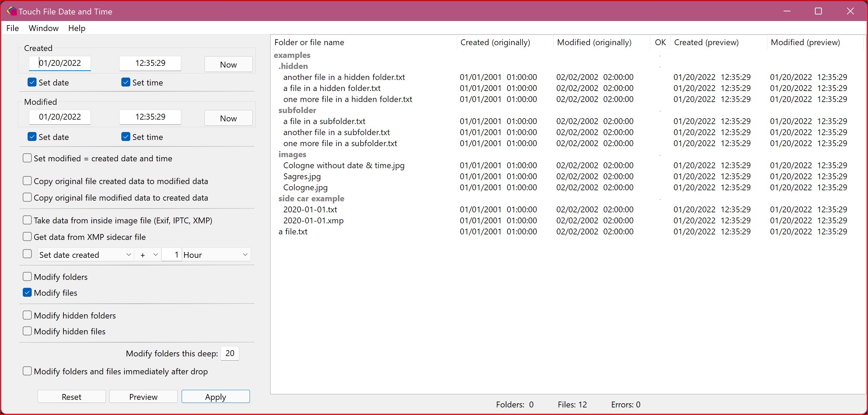Viewport: 868px width, 415px height.
Task: Expand the Set date created dropdown
Action: 85,255
